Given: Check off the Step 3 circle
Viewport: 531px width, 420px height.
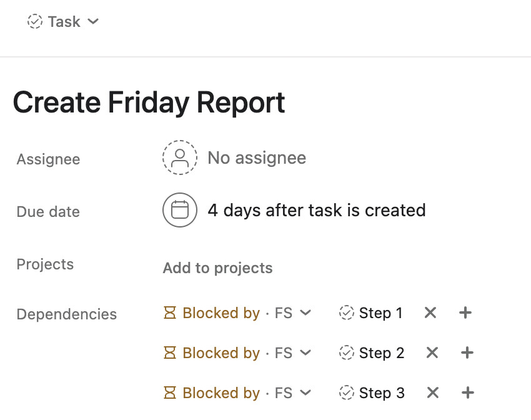Looking at the screenshot, I should [x=346, y=392].
